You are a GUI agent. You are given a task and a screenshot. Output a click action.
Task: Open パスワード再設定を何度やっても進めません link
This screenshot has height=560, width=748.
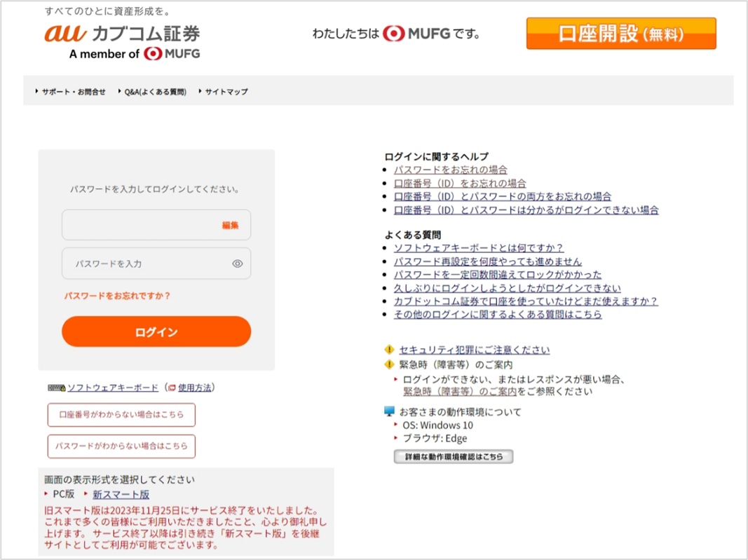click(487, 261)
